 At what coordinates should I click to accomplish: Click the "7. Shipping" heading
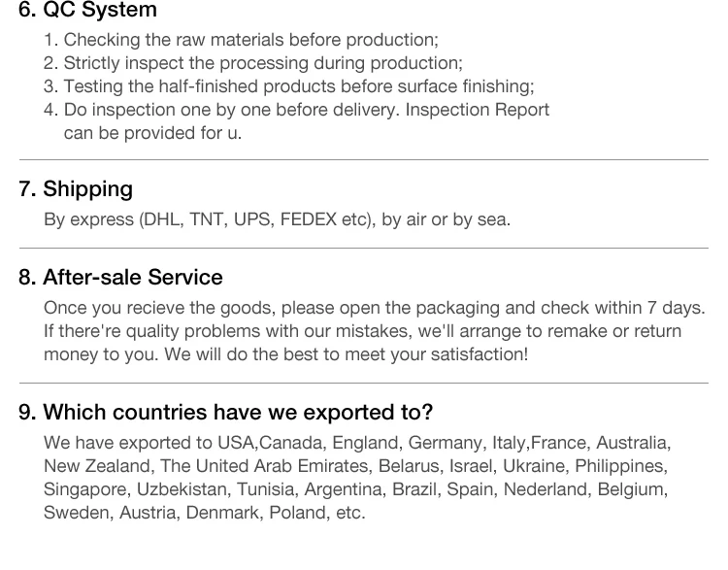coord(76,188)
